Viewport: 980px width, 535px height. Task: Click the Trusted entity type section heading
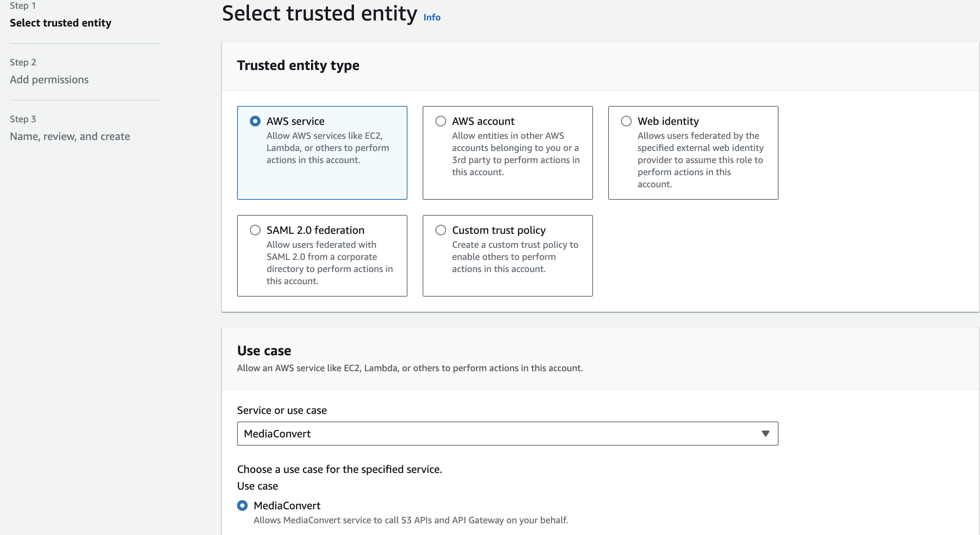[x=298, y=65]
